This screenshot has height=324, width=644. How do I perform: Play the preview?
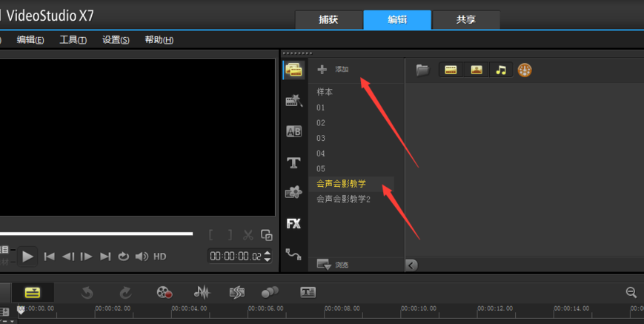[x=28, y=257]
